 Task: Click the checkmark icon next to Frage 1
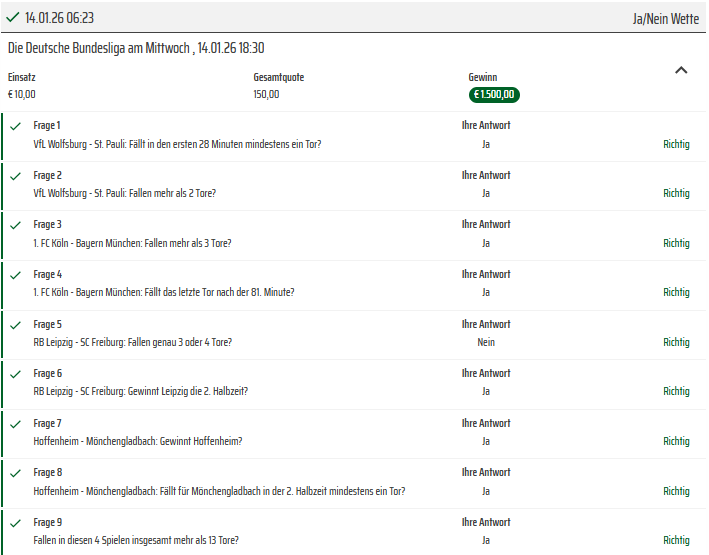tap(15, 126)
